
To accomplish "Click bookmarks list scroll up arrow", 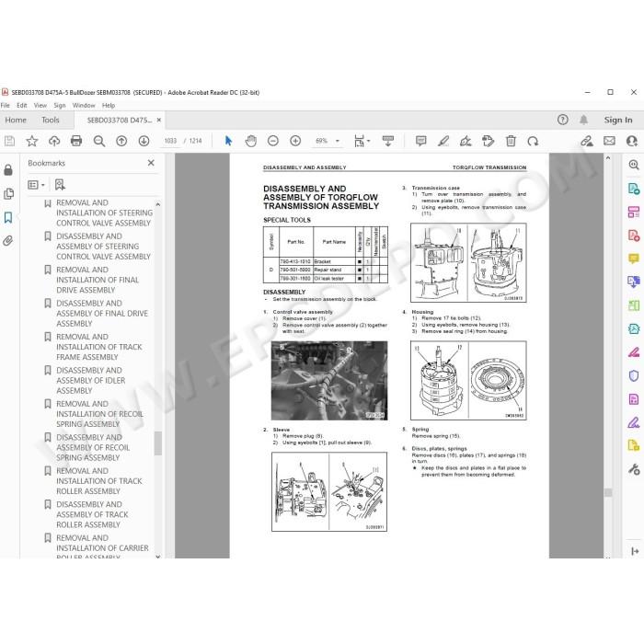I will [x=158, y=204].
